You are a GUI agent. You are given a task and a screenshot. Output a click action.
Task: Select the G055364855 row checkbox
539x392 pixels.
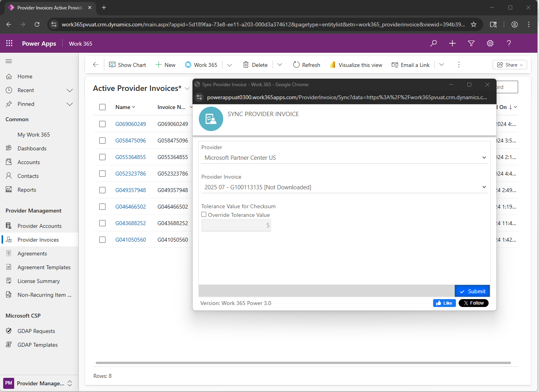tap(102, 157)
